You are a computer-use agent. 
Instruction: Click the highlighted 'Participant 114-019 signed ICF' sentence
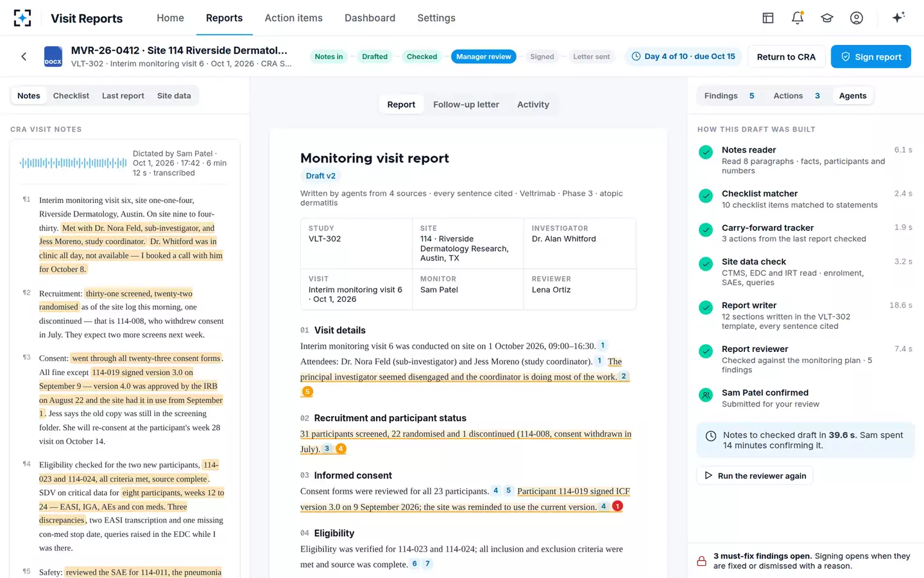465,499
